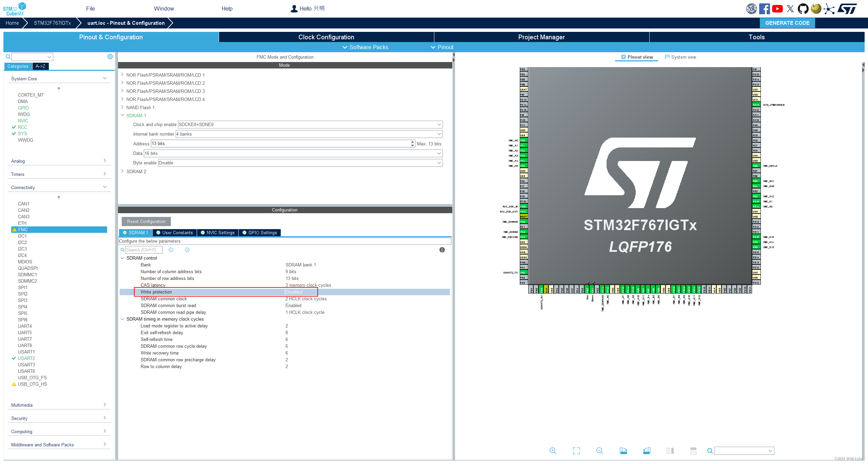Viewport: 868px width, 464px height.
Task: Switch to the Clock Configuration tab
Action: click(x=326, y=37)
